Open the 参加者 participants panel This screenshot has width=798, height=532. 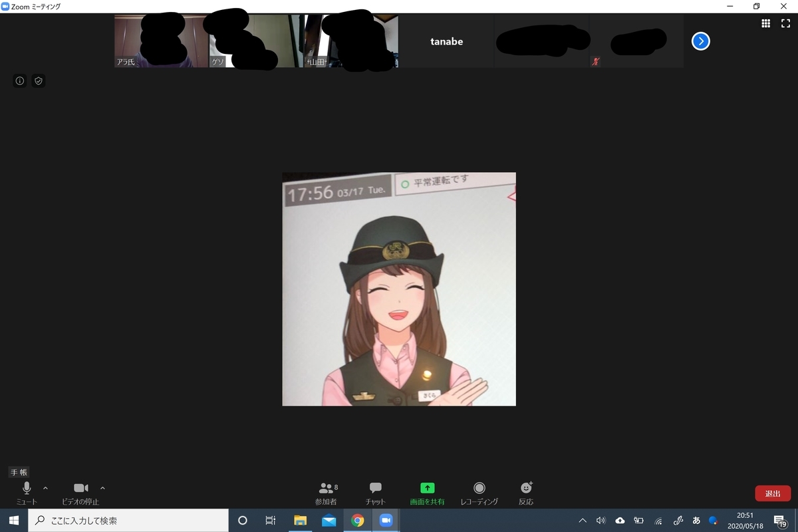(x=327, y=493)
